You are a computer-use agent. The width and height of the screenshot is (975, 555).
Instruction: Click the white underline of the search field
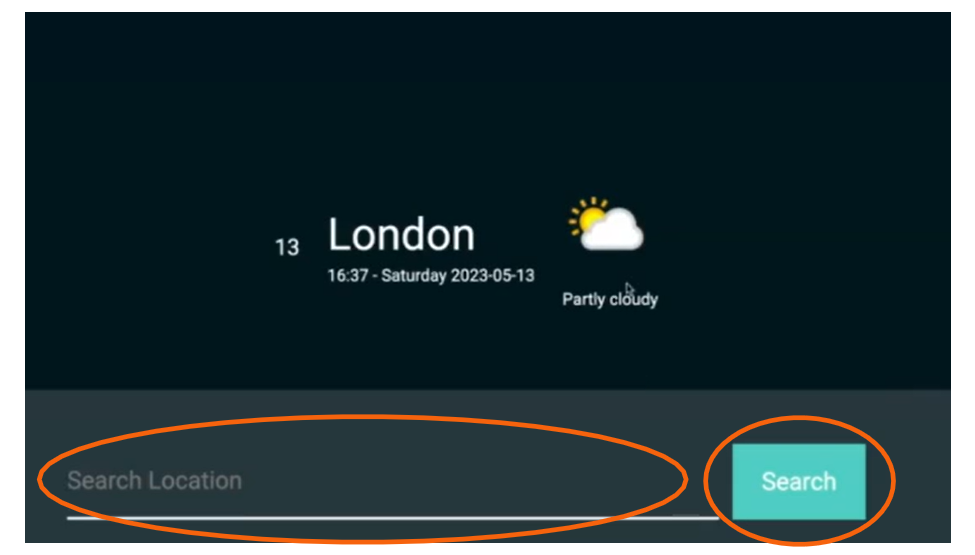point(392,517)
